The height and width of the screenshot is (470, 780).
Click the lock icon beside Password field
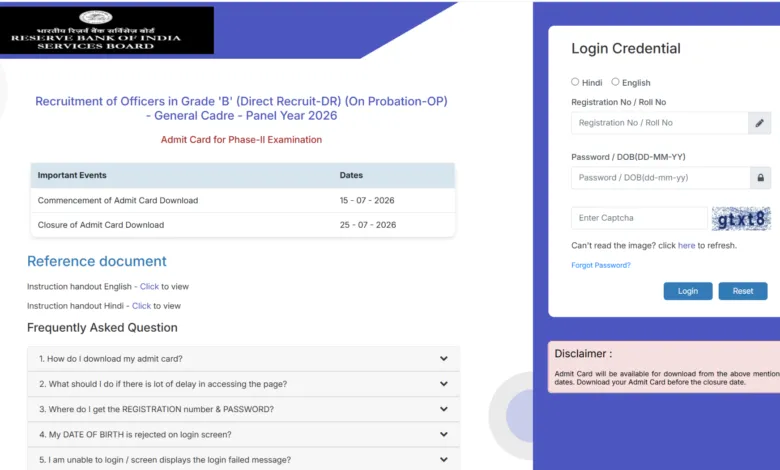click(760, 178)
